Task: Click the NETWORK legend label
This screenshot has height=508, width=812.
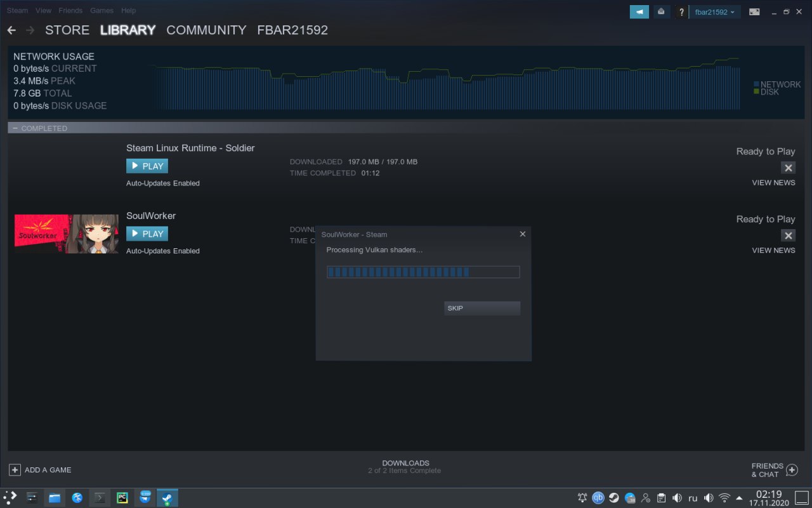Action: point(780,84)
